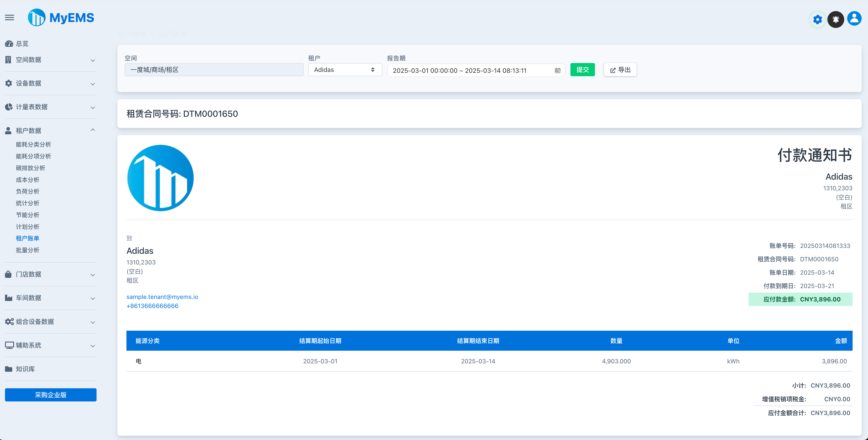Select 成本分析 in the sidebar
The height and width of the screenshot is (440, 868).
click(x=28, y=180)
